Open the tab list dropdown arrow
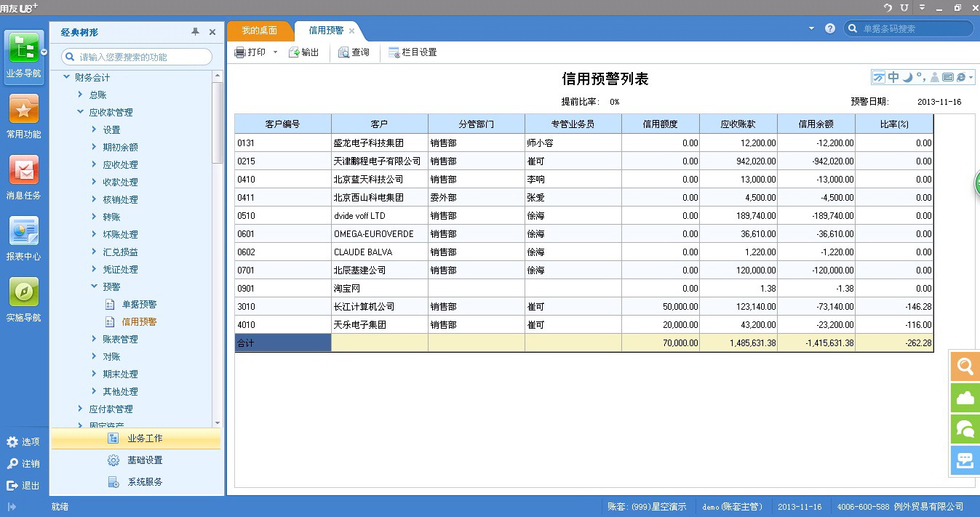980x517 pixels. coord(812,28)
